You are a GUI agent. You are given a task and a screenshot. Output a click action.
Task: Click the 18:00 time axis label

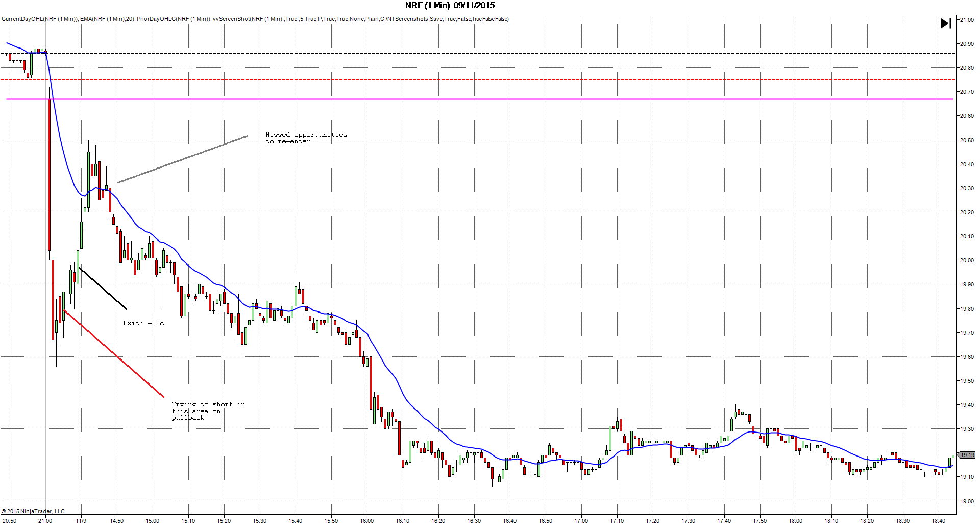tap(795, 521)
